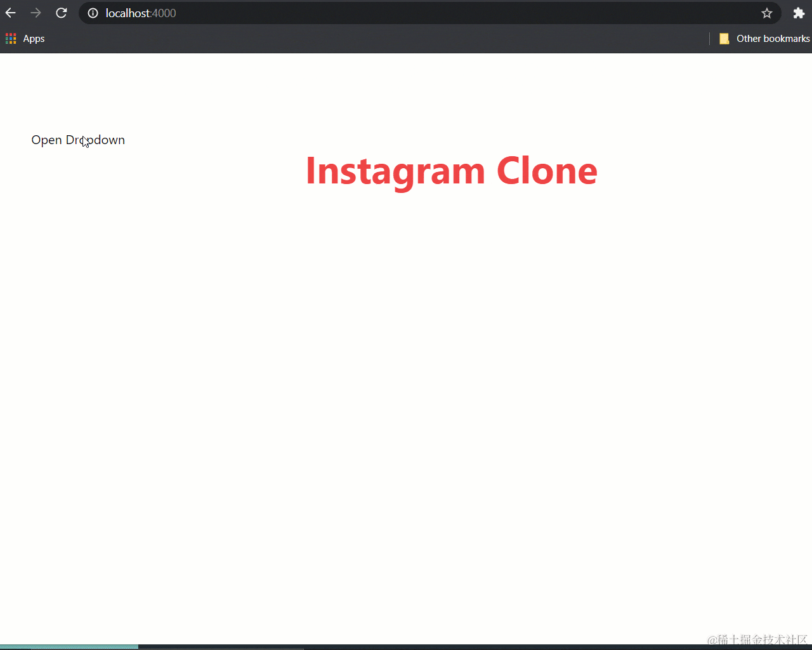Click the localhost:4000 URL text
The width and height of the screenshot is (812, 650).
click(x=140, y=13)
